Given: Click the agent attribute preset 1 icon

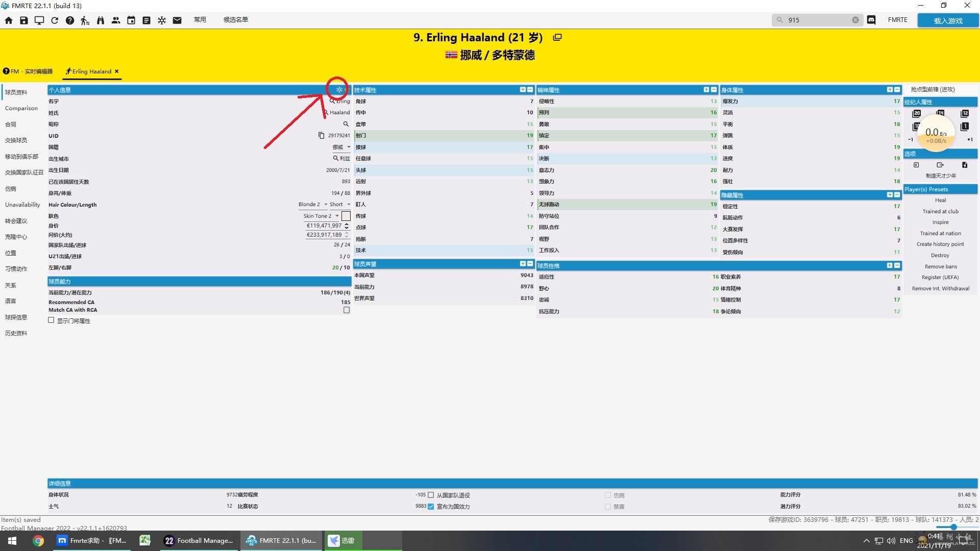Looking at the screenshot, I should point(965,127).
